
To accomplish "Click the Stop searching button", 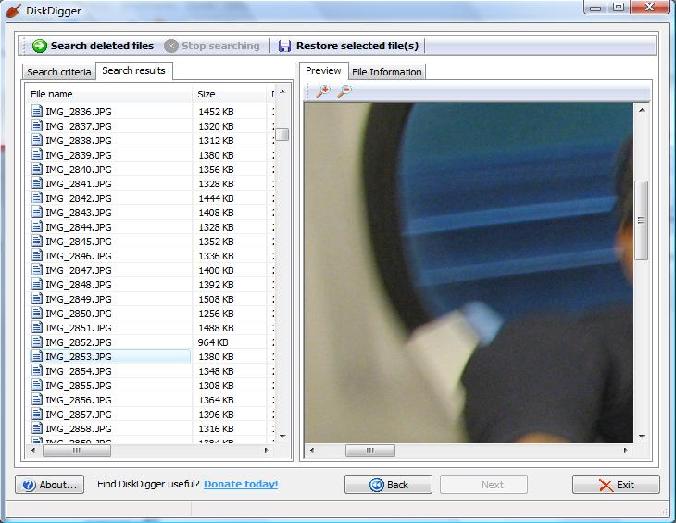I will [212, 46].
